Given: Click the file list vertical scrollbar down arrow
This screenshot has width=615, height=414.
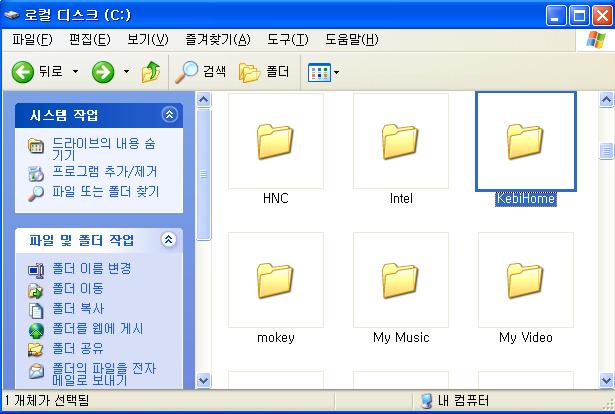Looking at the screenshot, I should click(606, 380).
